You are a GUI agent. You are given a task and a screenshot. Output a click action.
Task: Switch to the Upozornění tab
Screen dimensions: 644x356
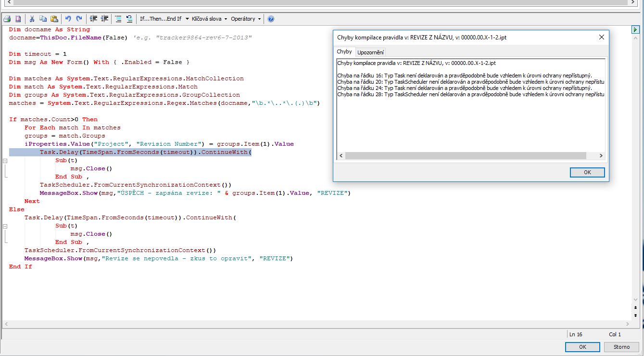tap(370, 52)
